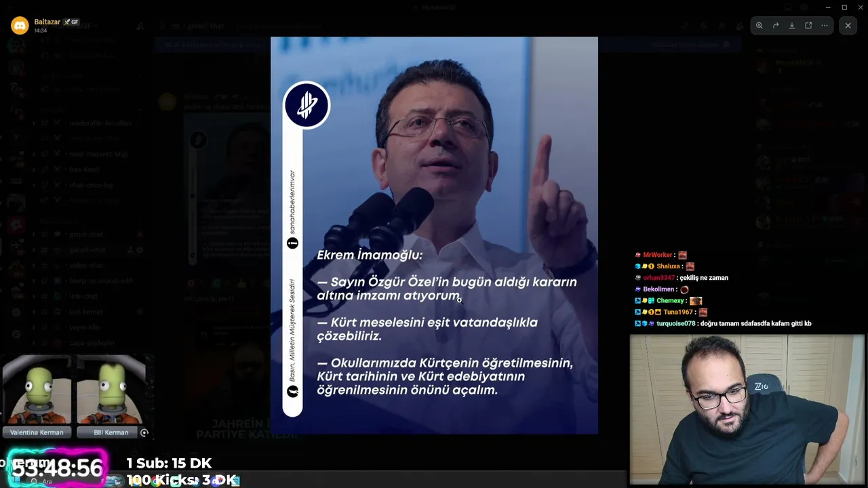The width and height of the screenshot is (868, 488).
Task: Click the orhan3347 chat username
Action: 658,278
